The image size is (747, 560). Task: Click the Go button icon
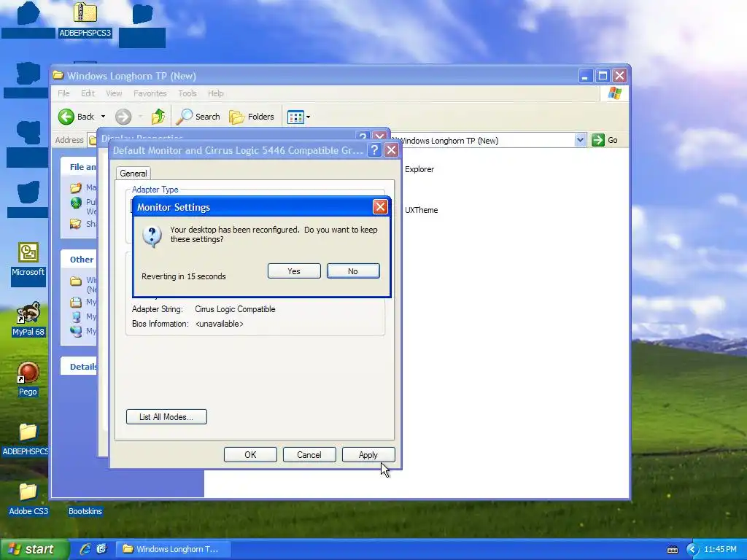(598, 140)
